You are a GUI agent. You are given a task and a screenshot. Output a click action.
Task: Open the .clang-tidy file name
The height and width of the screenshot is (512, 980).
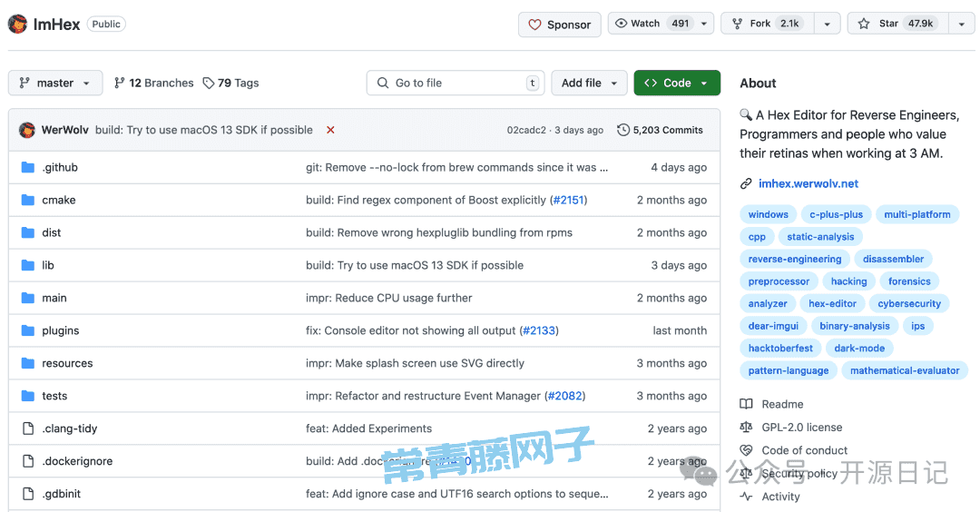(69, 428)
